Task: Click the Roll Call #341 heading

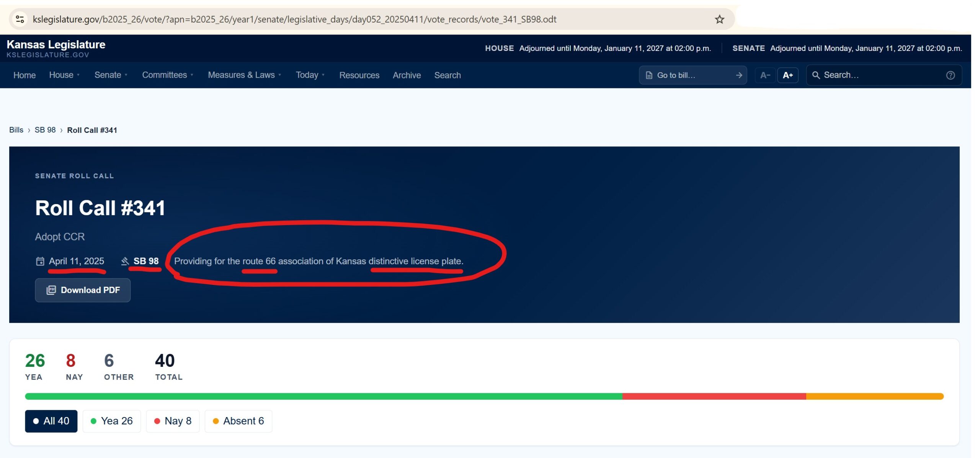Action: point(100,208)
